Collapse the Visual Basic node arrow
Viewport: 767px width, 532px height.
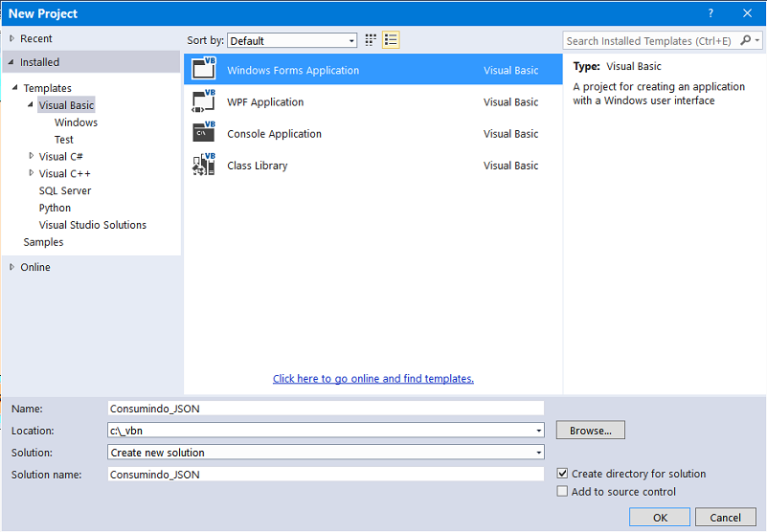[31, 104]
